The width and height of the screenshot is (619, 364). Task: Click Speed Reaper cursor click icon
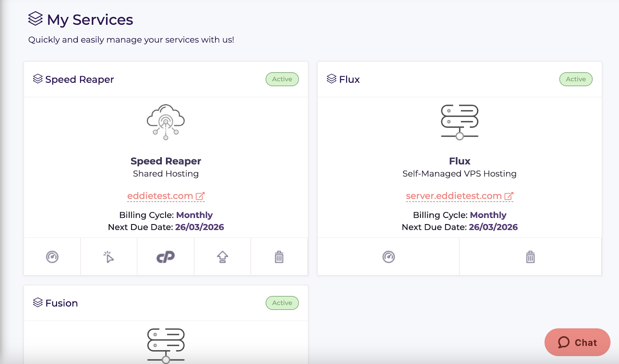pos(109,257)
